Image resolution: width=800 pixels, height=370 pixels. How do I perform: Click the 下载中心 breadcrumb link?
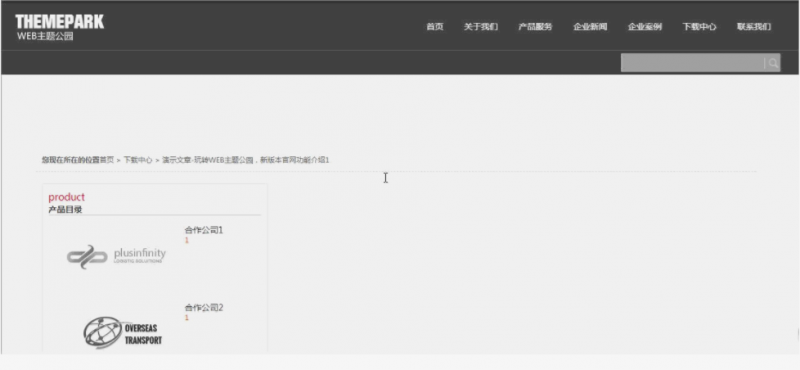tap(138, 160)
